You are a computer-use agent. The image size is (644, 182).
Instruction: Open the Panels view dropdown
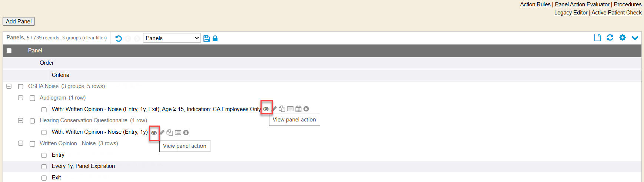(x=172, y=38)
